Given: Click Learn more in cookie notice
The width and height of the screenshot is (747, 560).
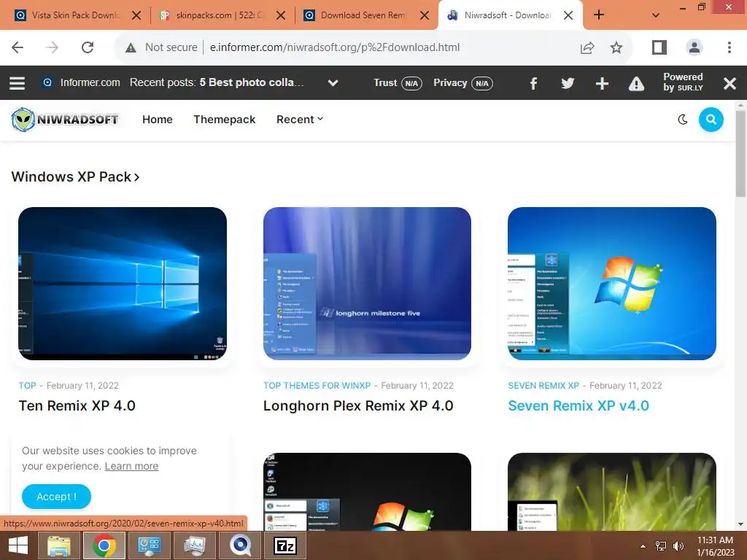Looking at the screenshot, I should point(131,466).
